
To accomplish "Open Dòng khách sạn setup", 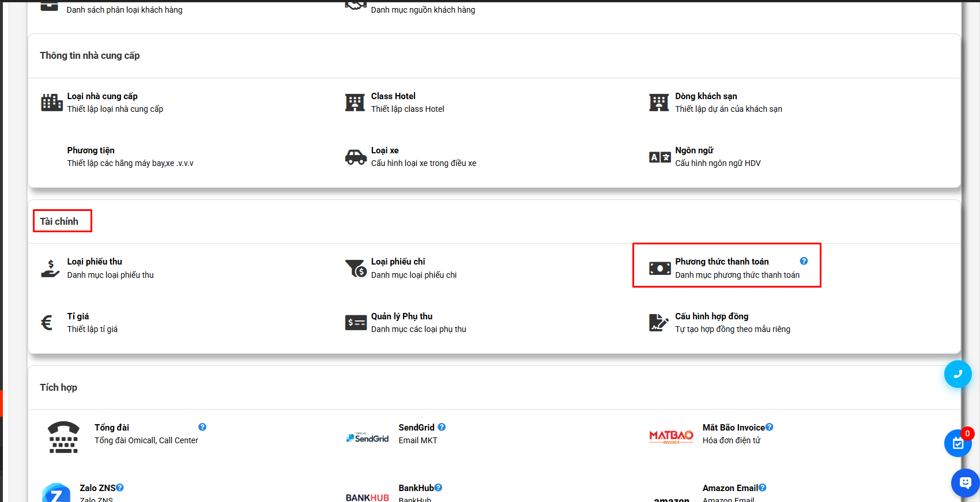I will coord(706,96).
